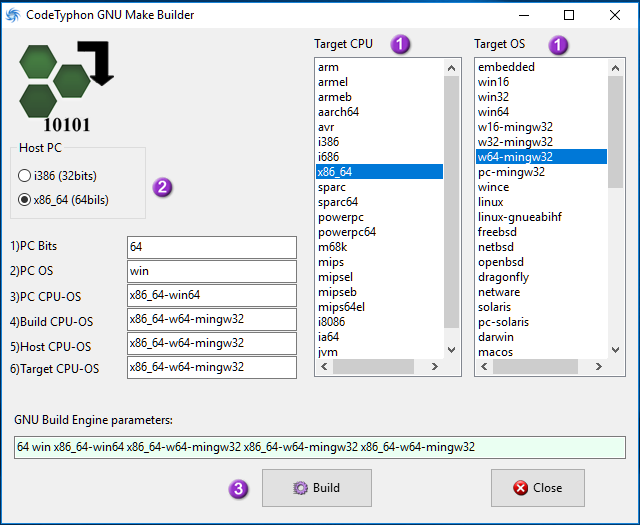Select 'w32-mingw32' in Target OS list
This screenshot has width=640, height=525.
coord(542,142)
